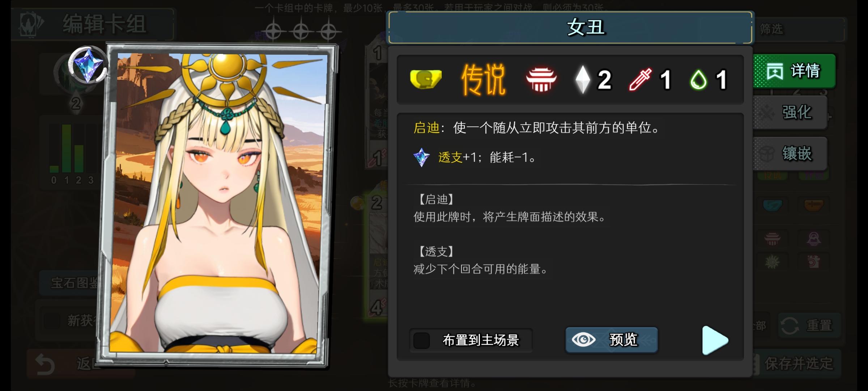
Task: Click the blue gem icon on card frame
Action: [x=88, y=66]
